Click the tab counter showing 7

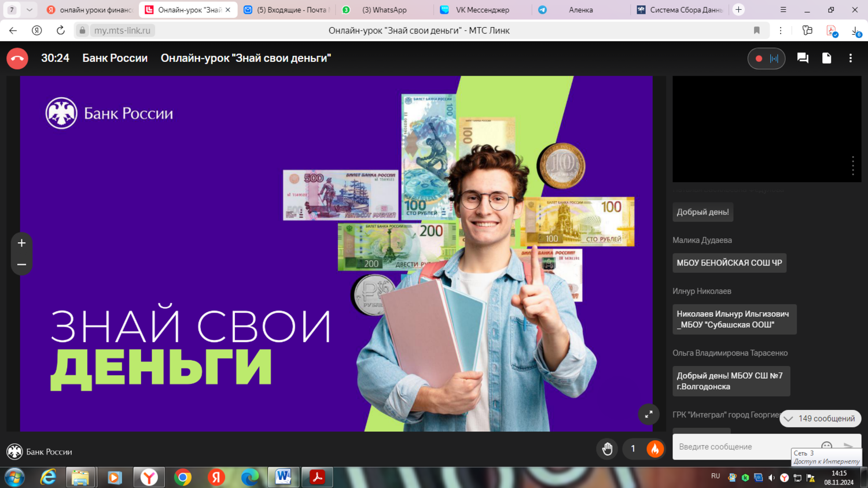12,10
